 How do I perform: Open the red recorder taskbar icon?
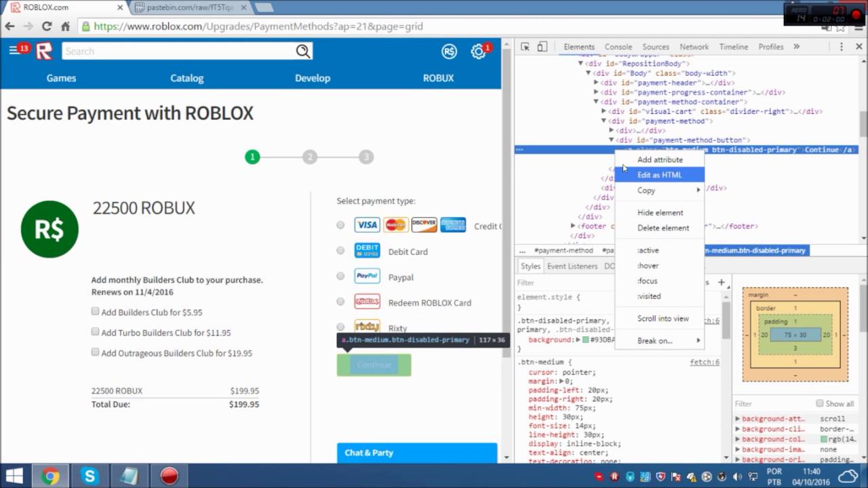[x=169, y=476]
